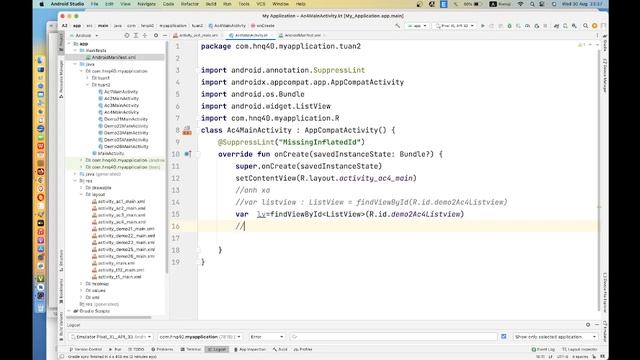640x360 pixels.
Task: Collapse the manifests folder
Action: point(76,51)
